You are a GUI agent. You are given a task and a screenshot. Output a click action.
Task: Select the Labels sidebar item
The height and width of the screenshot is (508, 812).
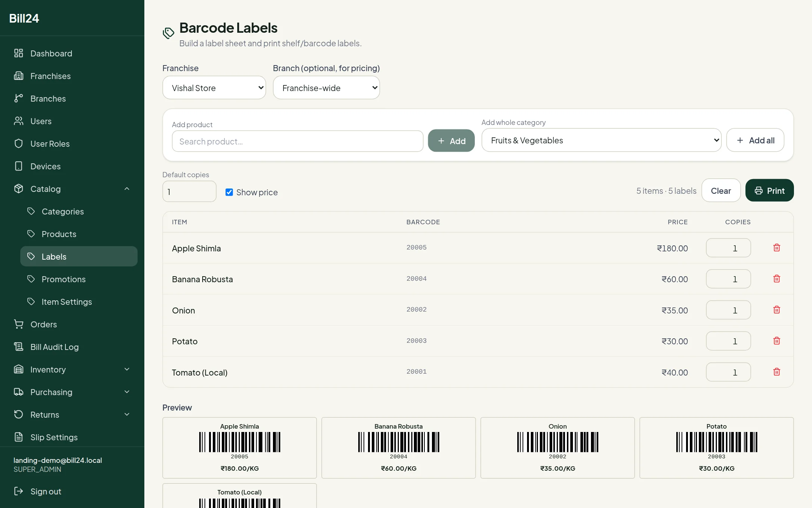pos(79,256)
